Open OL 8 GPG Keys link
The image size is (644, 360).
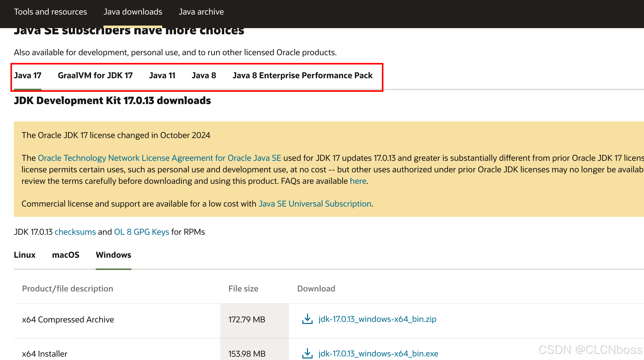pyautogui.click(x=142, y=232)
